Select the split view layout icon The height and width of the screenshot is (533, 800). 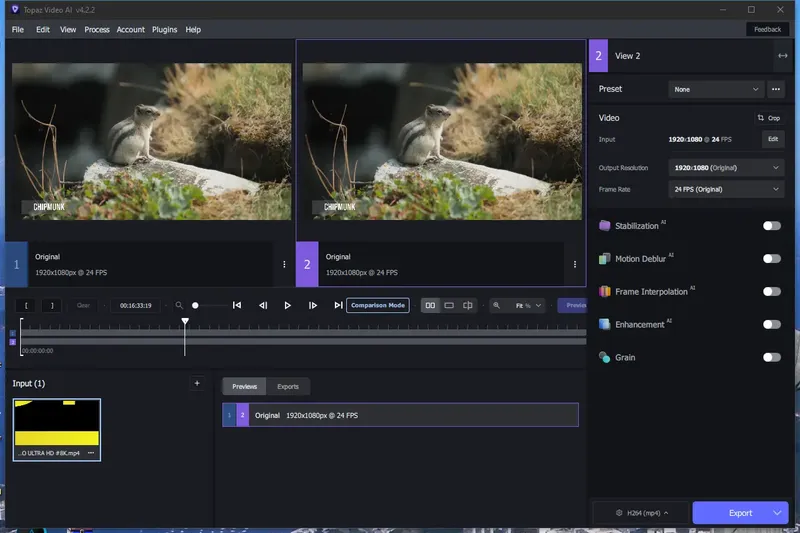(468, 305)
